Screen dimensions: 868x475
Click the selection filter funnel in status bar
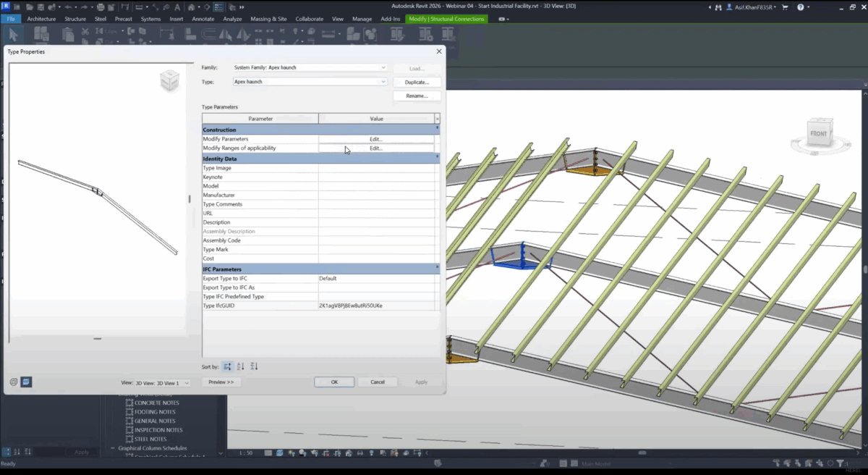[840, 463]
